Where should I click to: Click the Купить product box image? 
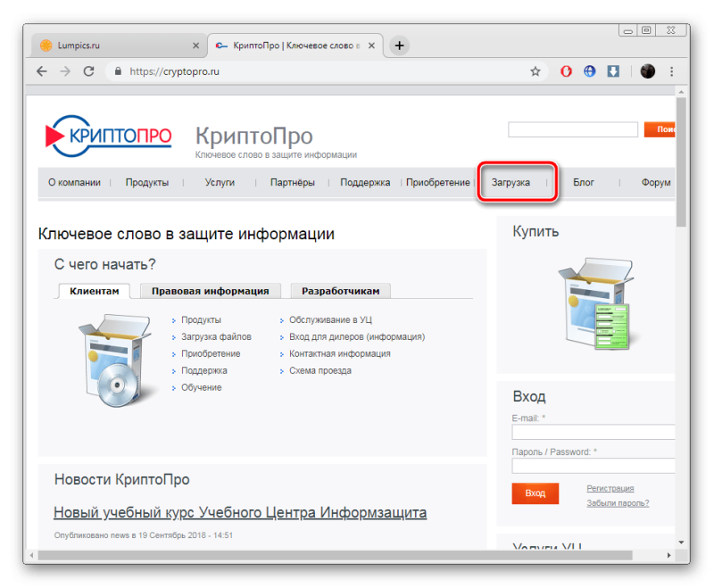coord(597,303)
